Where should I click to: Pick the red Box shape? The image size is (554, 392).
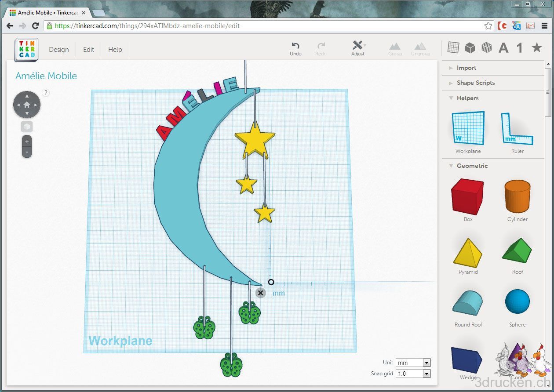tap(468, 196)
